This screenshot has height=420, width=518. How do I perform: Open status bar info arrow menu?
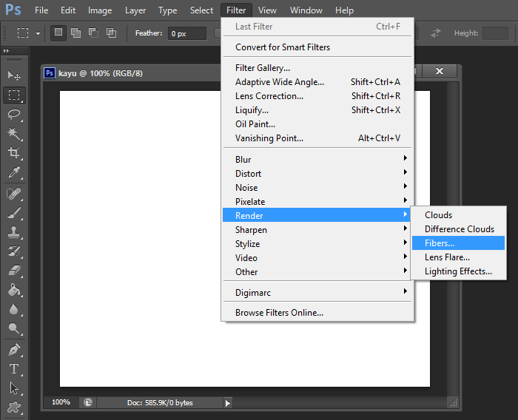pos(228,403)
